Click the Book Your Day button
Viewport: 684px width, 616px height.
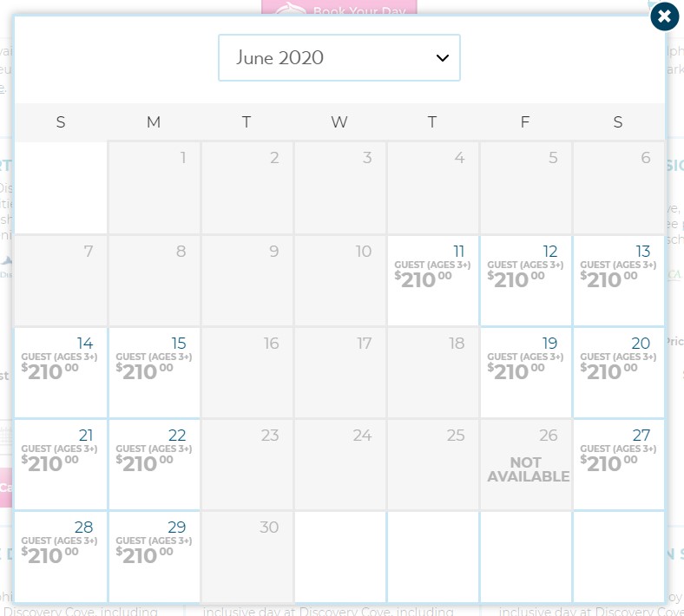(x=339, y=9)
